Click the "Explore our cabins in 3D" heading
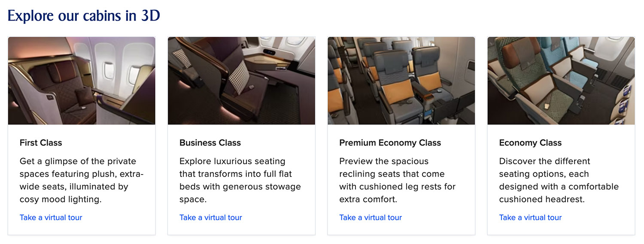Screen dimensions: 644x244 tap(84, 16)
